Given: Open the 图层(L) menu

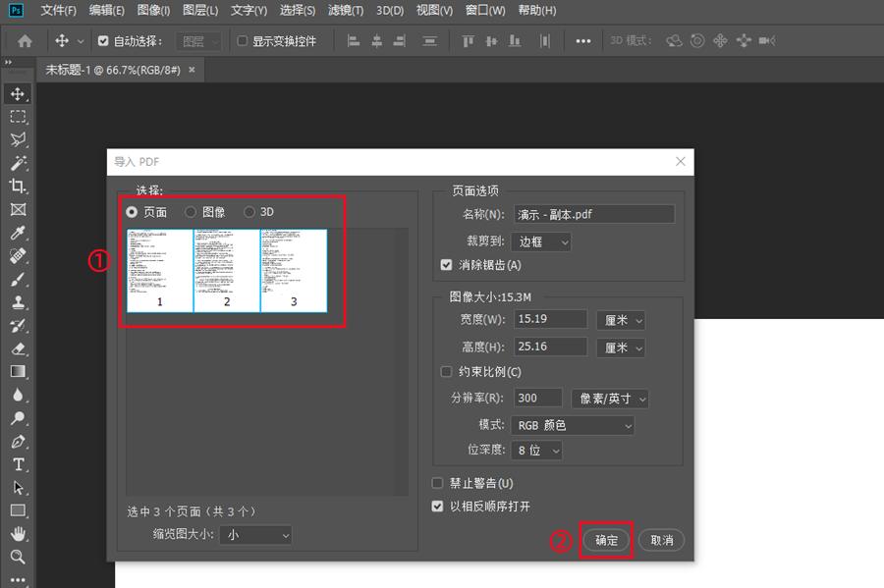Looking at the screenshot, I should click(200, 11).
